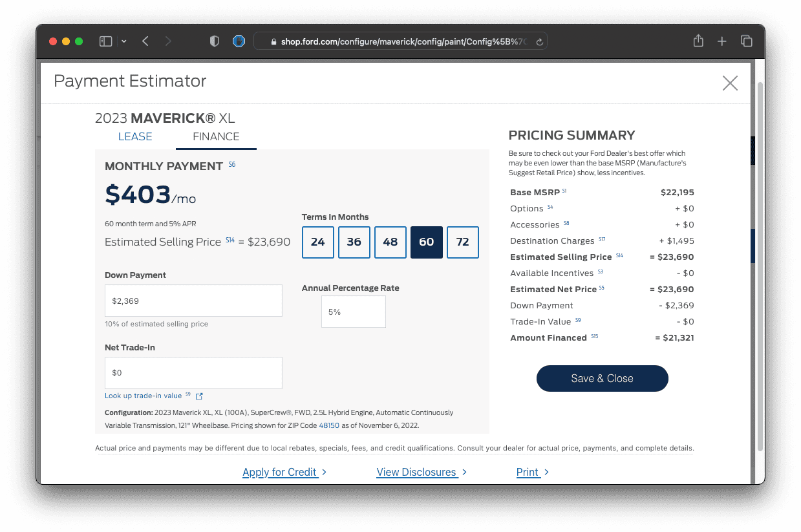
Task: Close the Payment Estimator dialog
Action: (730, 83)
